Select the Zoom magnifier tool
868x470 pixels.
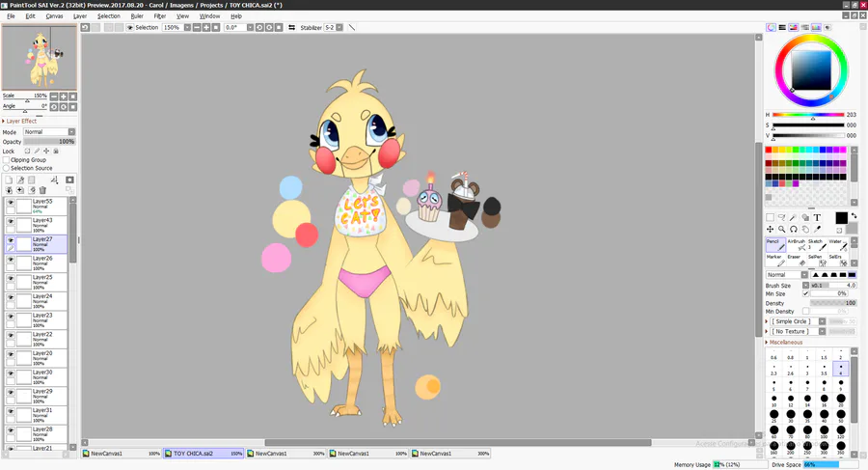click(x=781, y=229)
